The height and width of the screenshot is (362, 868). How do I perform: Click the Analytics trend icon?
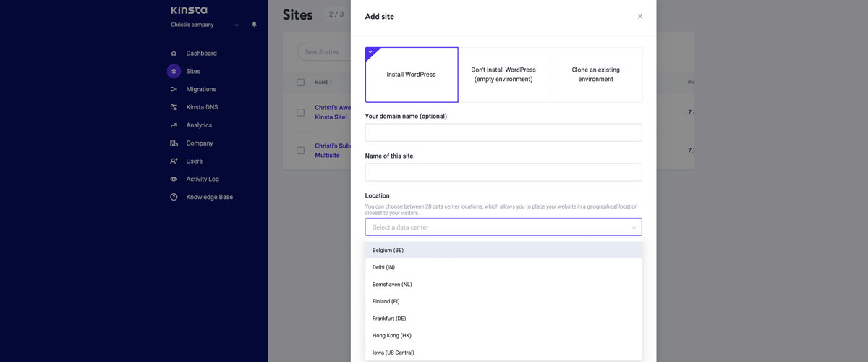(x=174, y=125)
